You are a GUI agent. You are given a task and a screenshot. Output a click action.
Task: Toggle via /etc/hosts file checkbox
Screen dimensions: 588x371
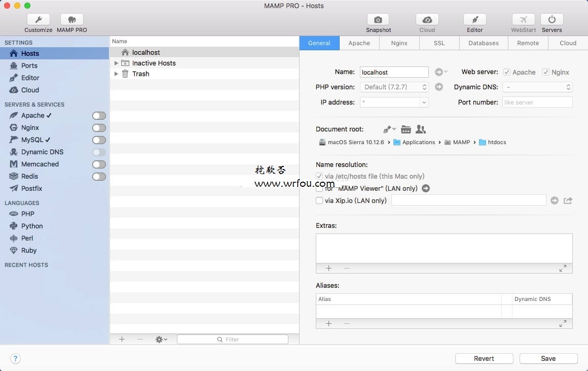[319, 176]
